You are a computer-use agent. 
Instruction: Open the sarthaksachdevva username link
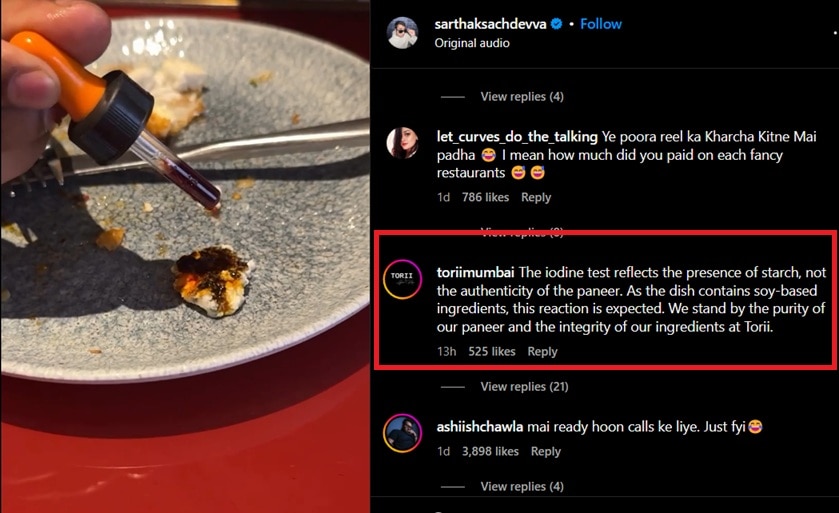pos(490,24)
